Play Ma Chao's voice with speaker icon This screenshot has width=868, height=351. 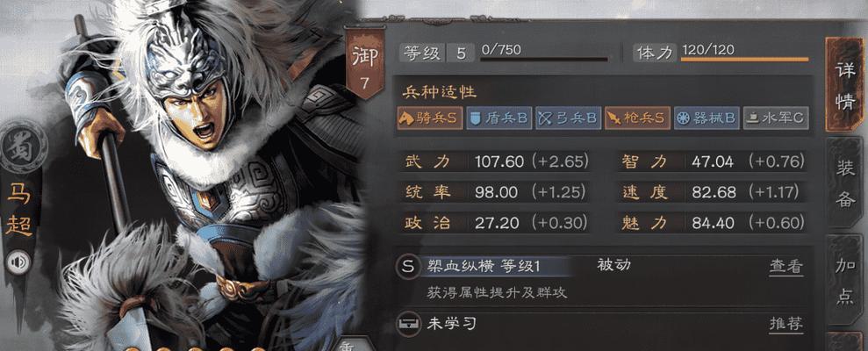[x=18, y=262]
